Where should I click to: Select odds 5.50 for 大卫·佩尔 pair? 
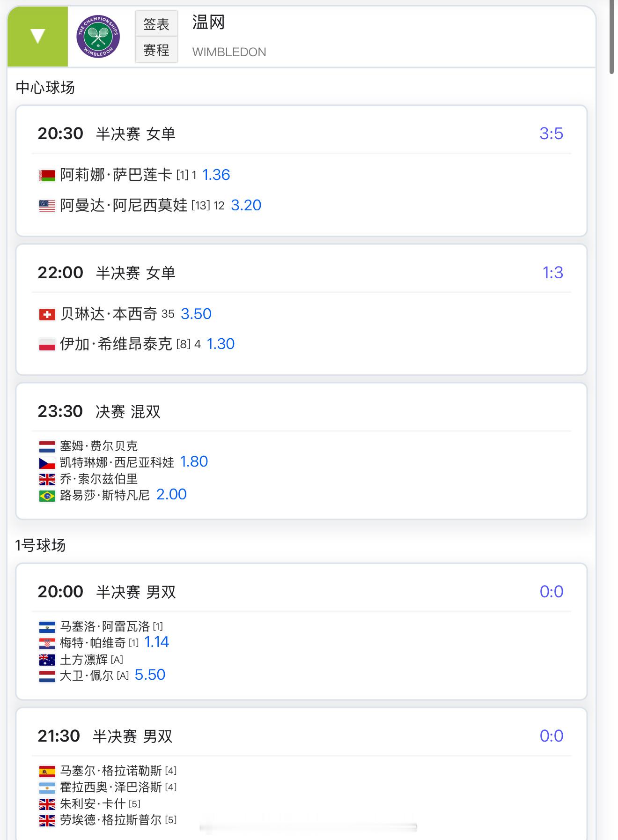(x=150, y=675)
